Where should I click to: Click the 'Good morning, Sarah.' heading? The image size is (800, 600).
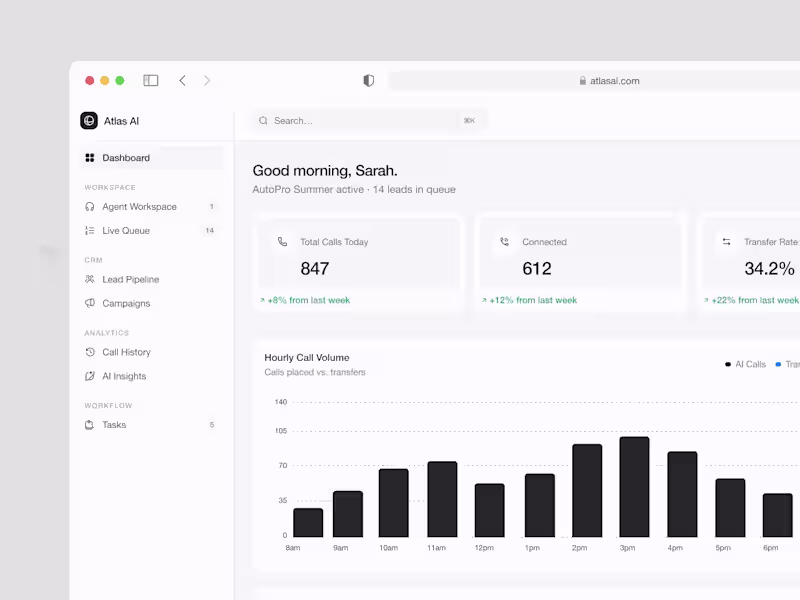point(325,170)
